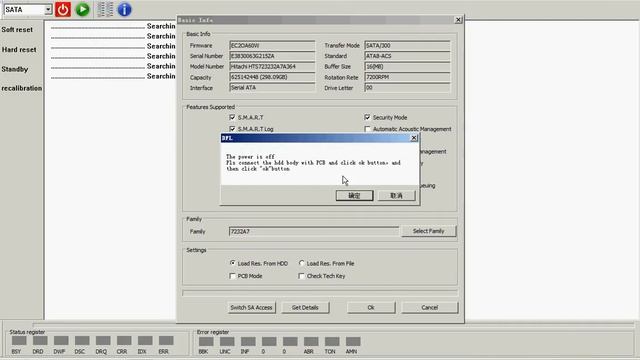Click the Standard field showing ATA8-ACS
This screenshot has width=640, height=360.
(x=407, y=56)
